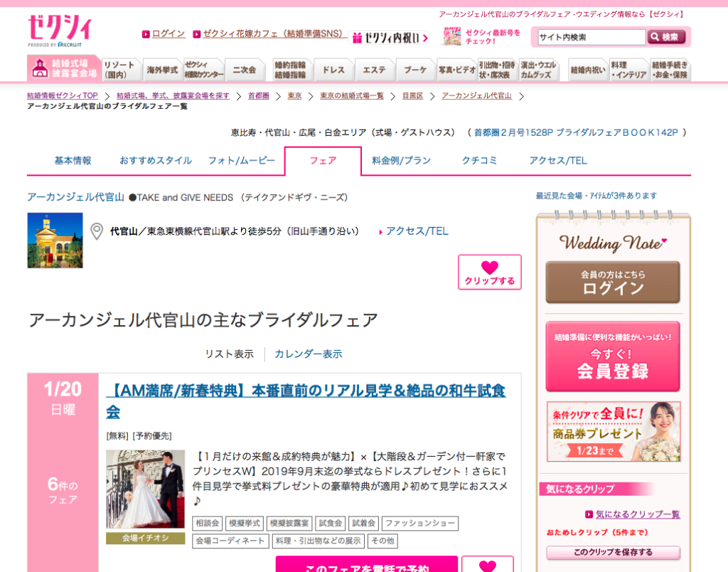
Task: Click the 最近見た会場・アイテムが3件あります text
Action: click(596, 196)
